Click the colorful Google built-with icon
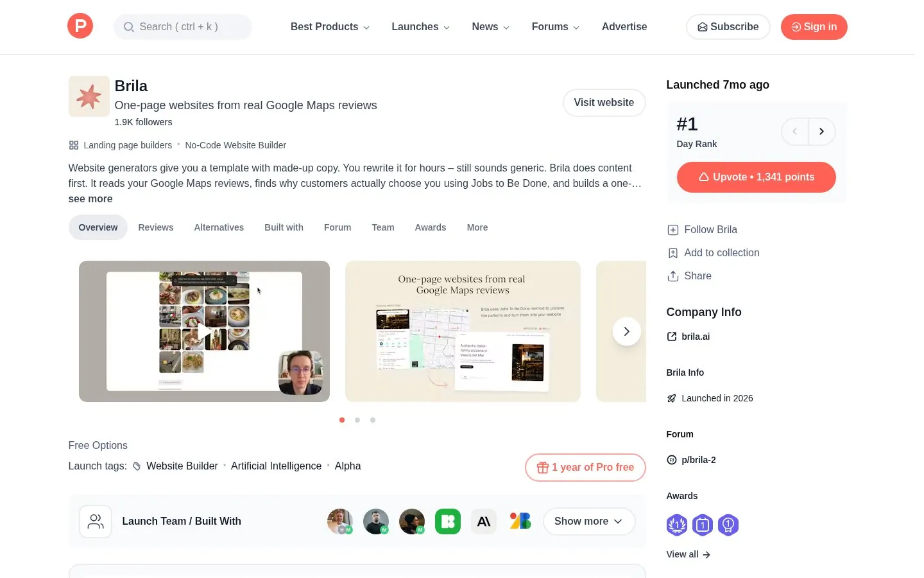 click(x=520, y=521)
